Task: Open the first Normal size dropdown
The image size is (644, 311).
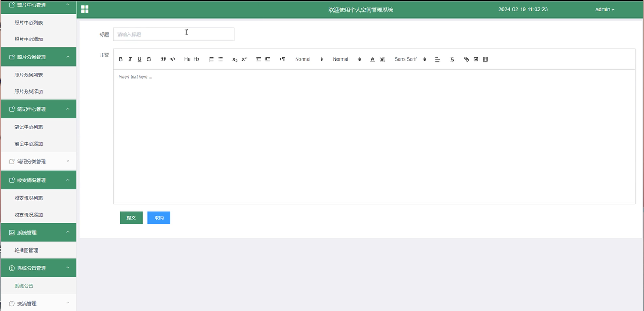Action: point(309,59)
